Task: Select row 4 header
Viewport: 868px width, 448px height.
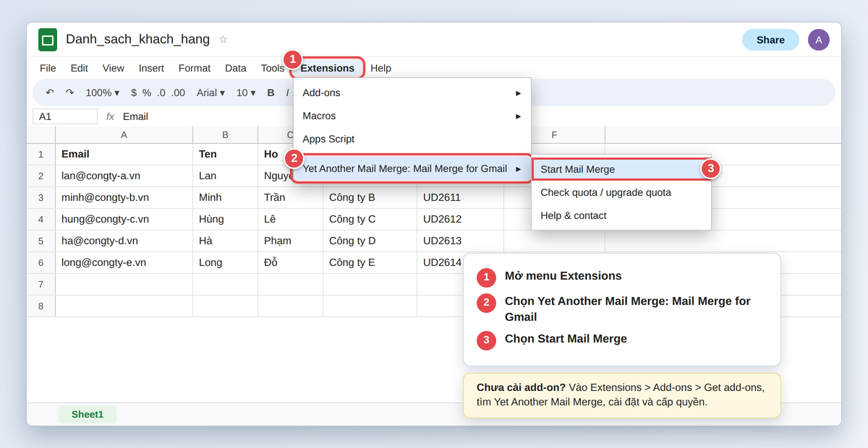Action: (41, 219)
